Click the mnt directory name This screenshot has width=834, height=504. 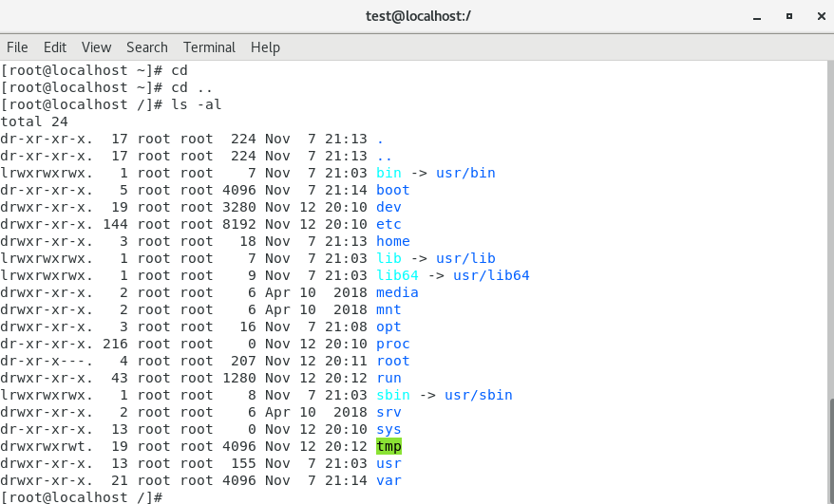coord(389,309)
